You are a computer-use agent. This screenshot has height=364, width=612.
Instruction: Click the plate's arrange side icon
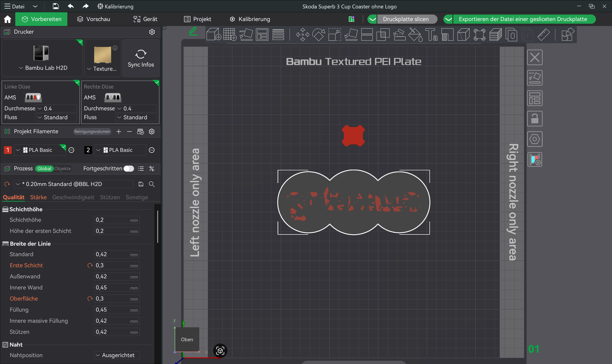[x=535, y=98]
